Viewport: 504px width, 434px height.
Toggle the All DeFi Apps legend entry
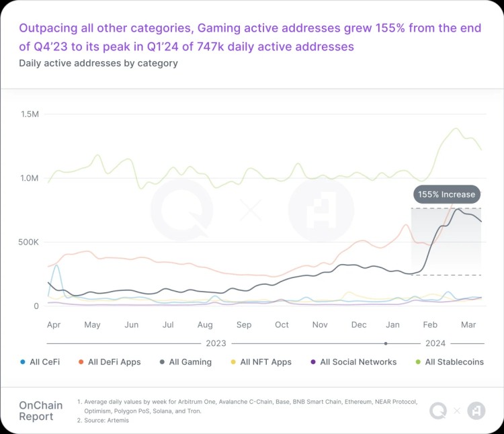click(110, 362)
